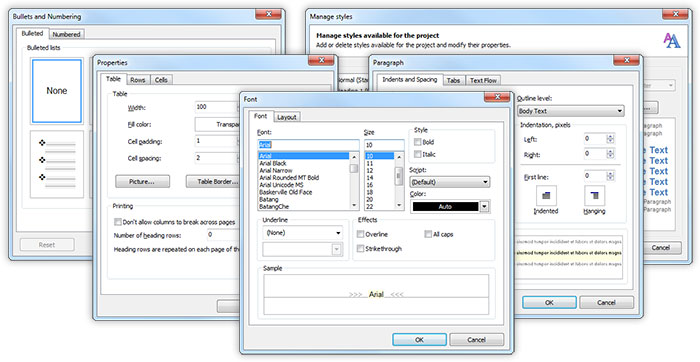
Task: Click Cancel in Manage styles window
Action: [x=661, y=248]
